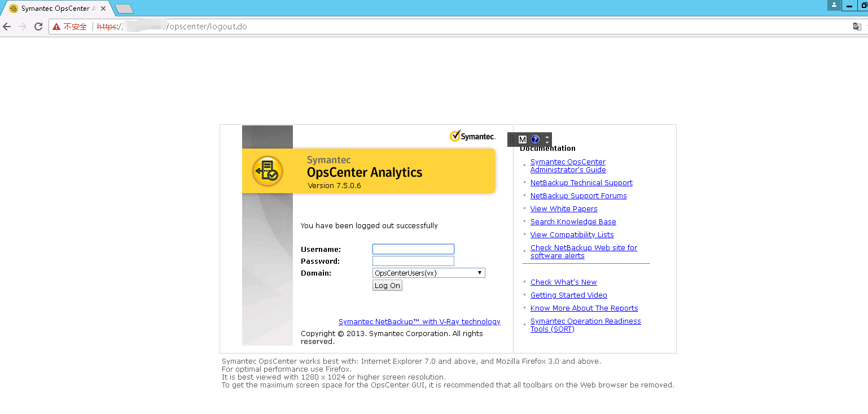Click 'For optimal performance use Firefox.' text
The height and width of the screenshot is (414, 868).
(x=287, y=369)
